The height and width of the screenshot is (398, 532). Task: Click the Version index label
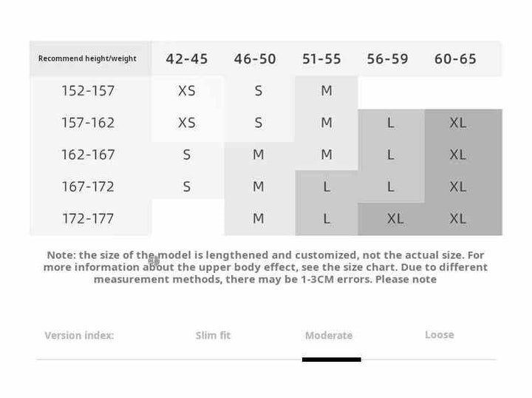pyautogui.click(x=79, y=335)
